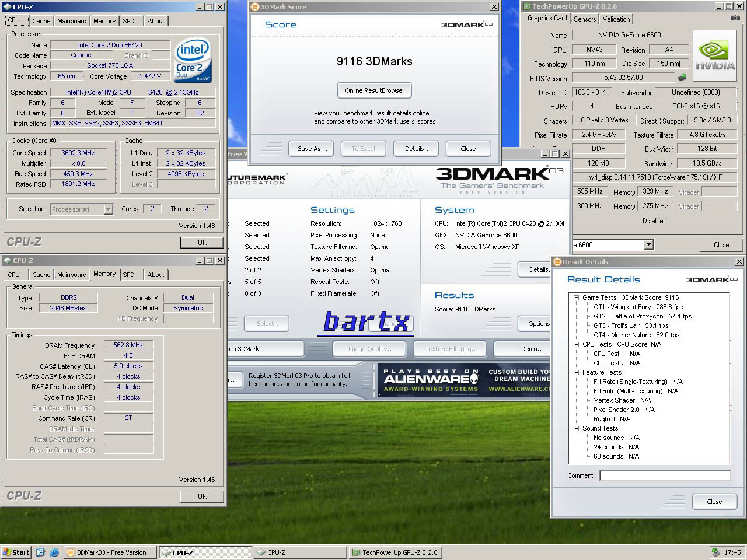Click the 3DMark Score window title icon
This screenshot has height=560, width=747.
[255, 7]
